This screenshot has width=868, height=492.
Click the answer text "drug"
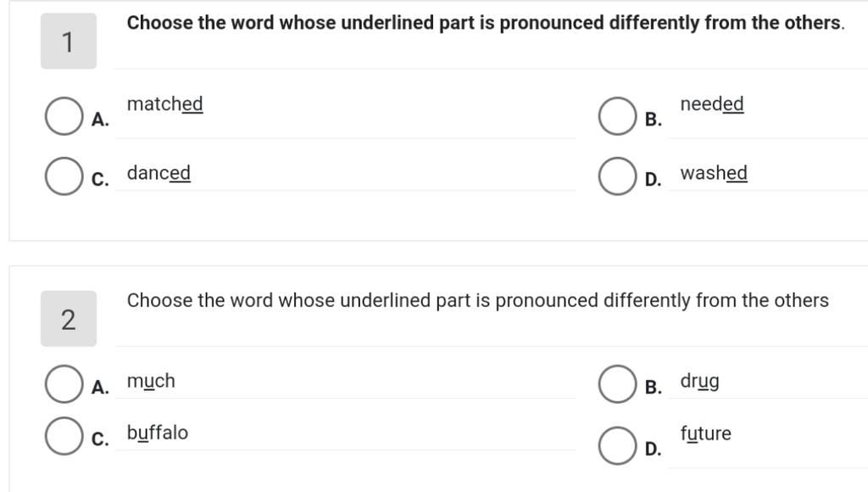tap(699, 382)
